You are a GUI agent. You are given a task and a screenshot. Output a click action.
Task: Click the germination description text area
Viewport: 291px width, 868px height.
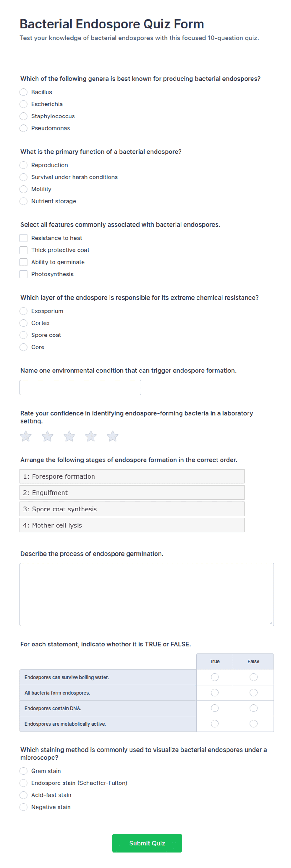tap(147, 594)
